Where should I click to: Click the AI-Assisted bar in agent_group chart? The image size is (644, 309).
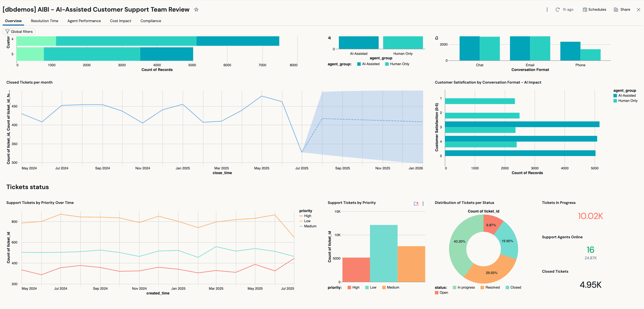[359, 43]
